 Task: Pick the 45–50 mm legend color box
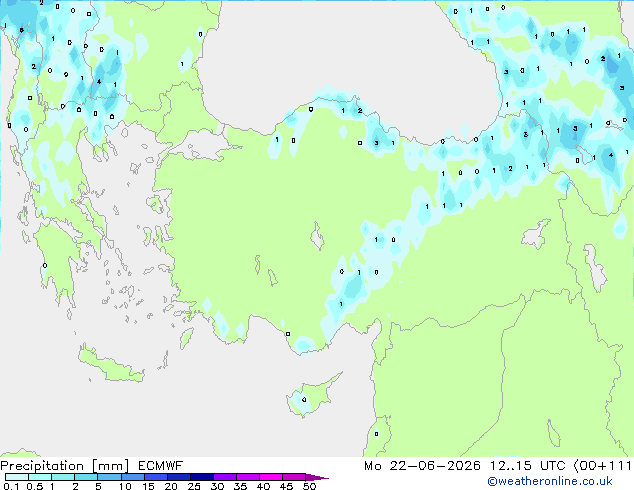(x=294, y=477)
